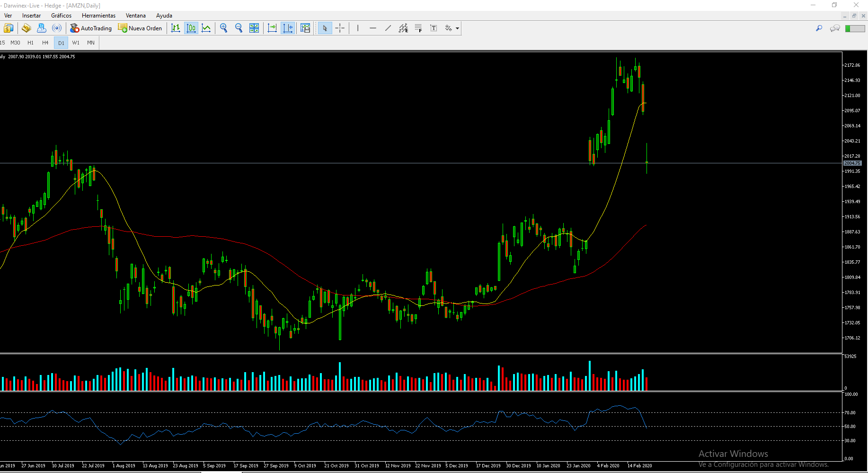Open the cloud VPS hosting icon
The image size is (868, 473).
(42, 28)
